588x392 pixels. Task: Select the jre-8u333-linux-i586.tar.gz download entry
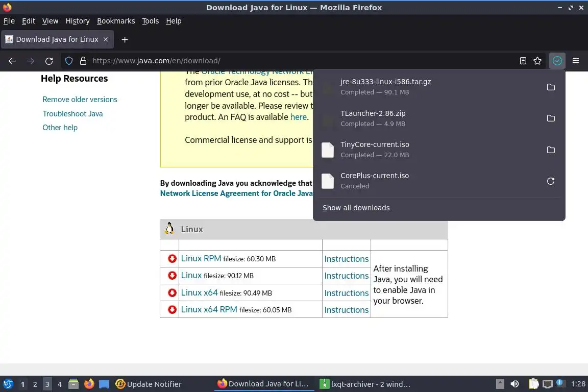pos(428,87)
